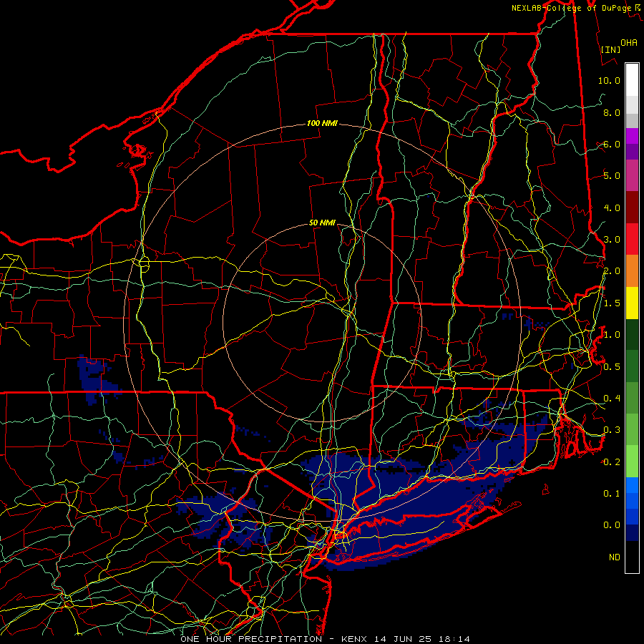Click the 1.0 legend value
644x644 pixels.
click(612, 335)
